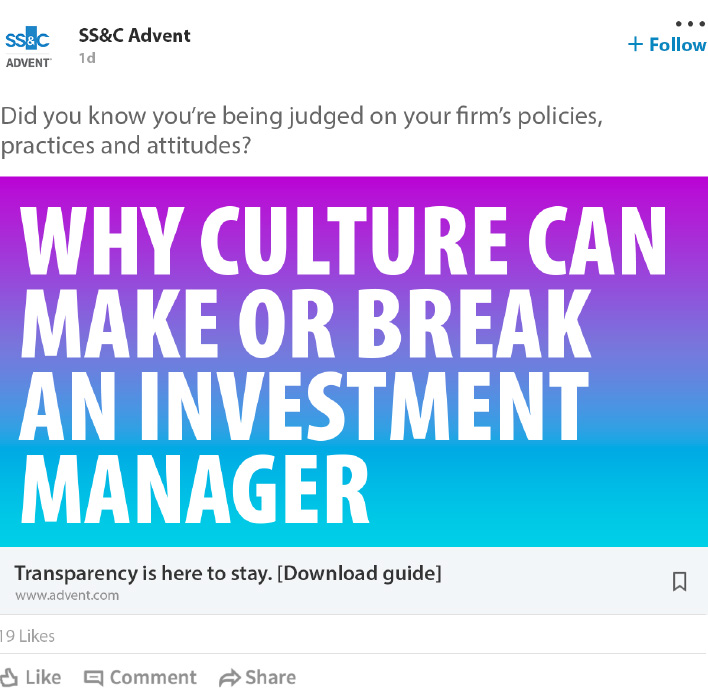Image resolution: width=708 pixels, height=700 pixels.
Task: Save the article with bookmark icon
Action: (679, 581)
